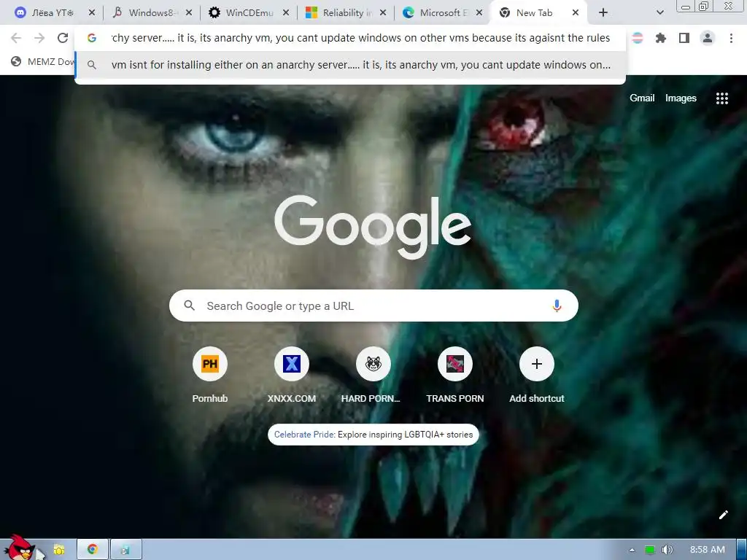Open the Chrome profile avatar
Image resolution: width=747 pixels, height=560 pixels.
coord(708,38)
